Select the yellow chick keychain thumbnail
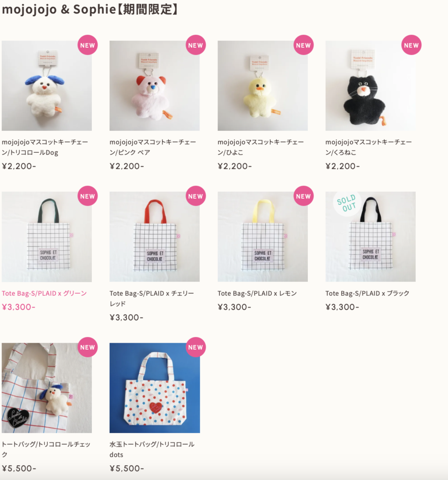Image resolution: width=448 pixels, height=480 pixels. tap(262, 86)
